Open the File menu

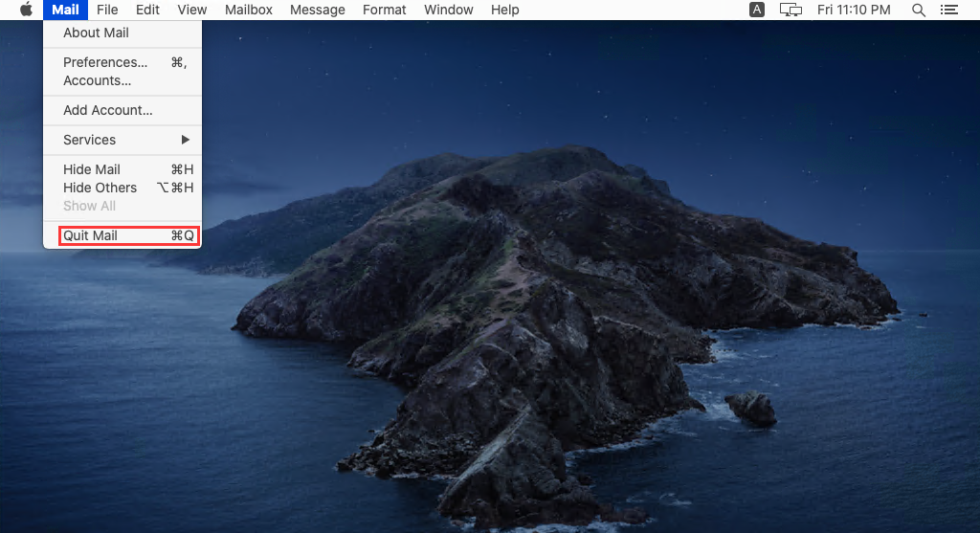pos(107,10)
